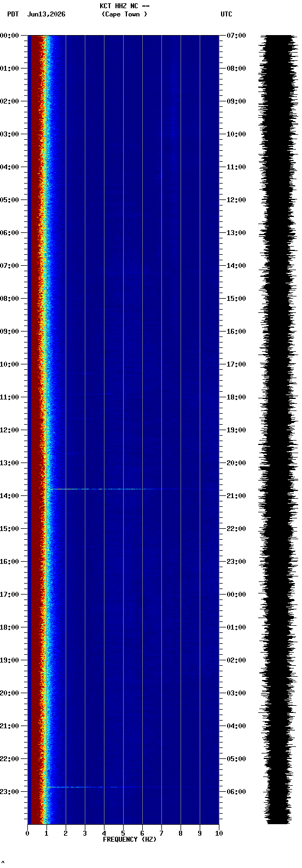Click the bright horizontal event line before 14:00 PDT
The height and width of the screenshot is (868, 302).
point(131,489)
